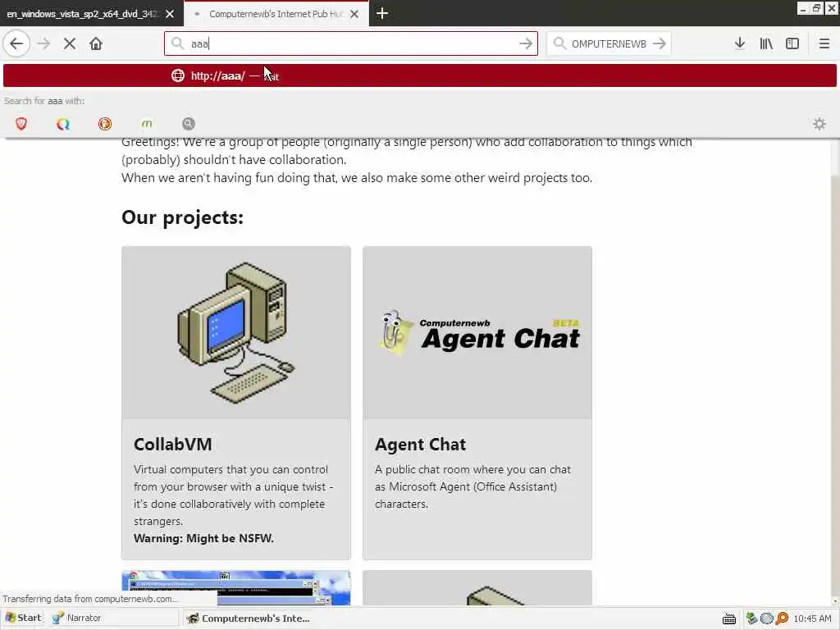Click the search box go arrow
This screenshot has width=840, height=630.
tap(660, 43)
